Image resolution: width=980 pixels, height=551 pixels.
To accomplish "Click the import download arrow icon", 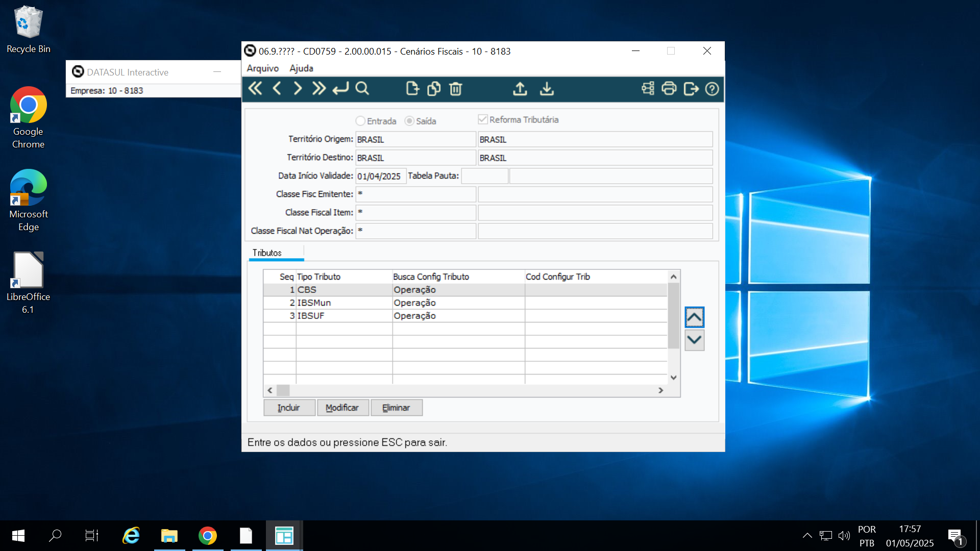I will click(547, 89).
